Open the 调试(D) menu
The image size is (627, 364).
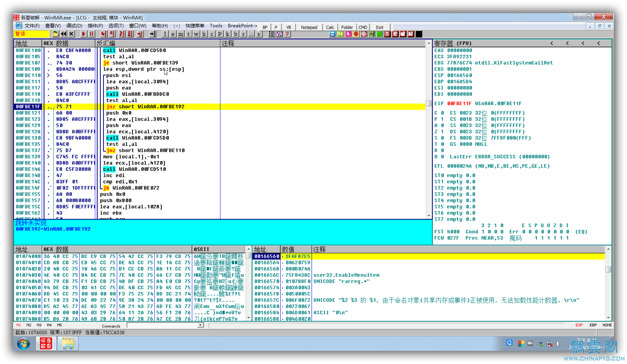pyautogui.click(x=74, y=26)
